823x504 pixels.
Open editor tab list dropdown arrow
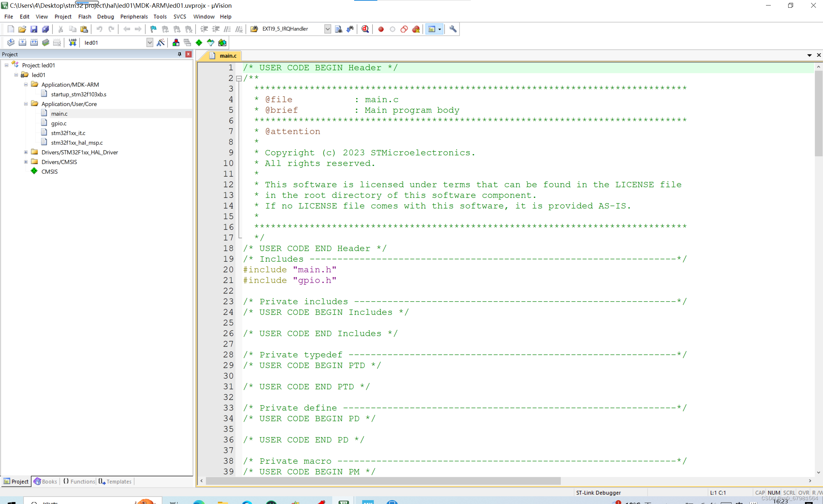[809, 55]
